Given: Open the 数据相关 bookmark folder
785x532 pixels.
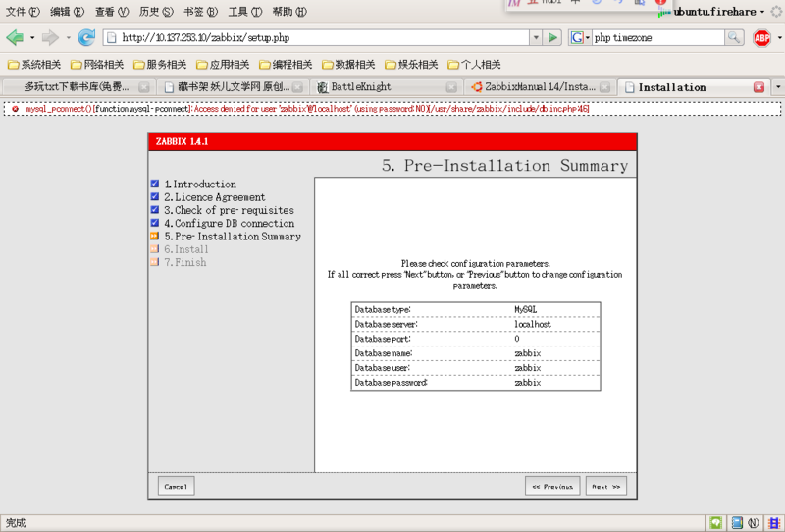Looking at the screenshot, I should tap(348, 65).
